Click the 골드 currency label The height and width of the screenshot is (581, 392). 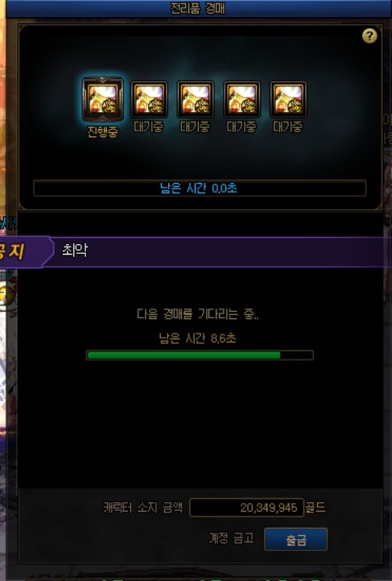pos(316,507)
